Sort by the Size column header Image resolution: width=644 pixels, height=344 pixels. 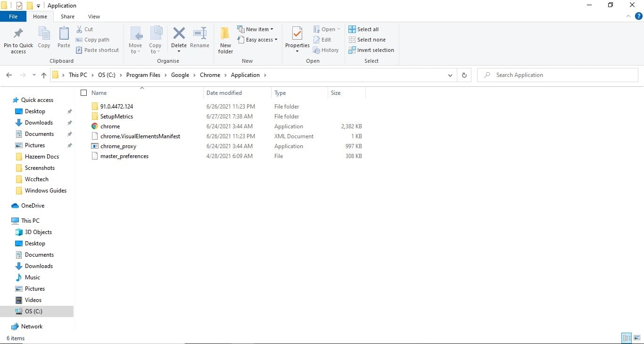pos(336,93)
